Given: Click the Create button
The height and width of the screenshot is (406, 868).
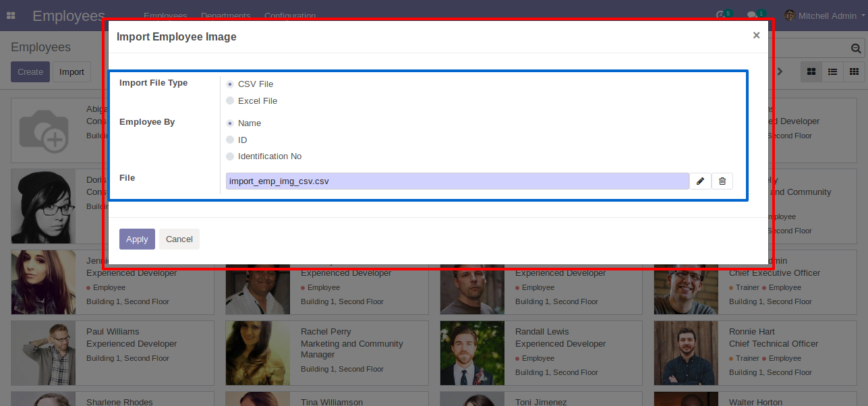Looking at the screenshot, I should (30, 72).
